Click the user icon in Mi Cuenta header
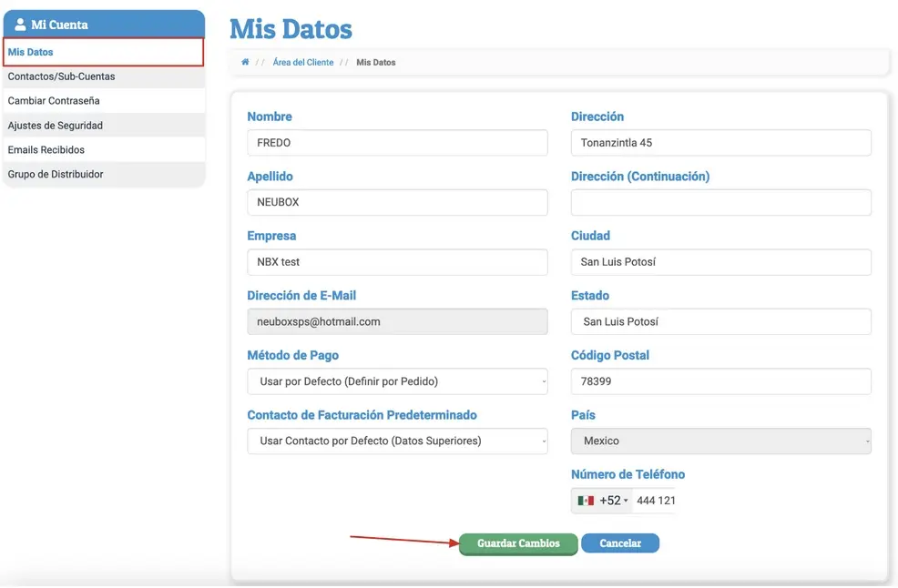This screenshot has height=588, width=898. click(x=20, y=24)
